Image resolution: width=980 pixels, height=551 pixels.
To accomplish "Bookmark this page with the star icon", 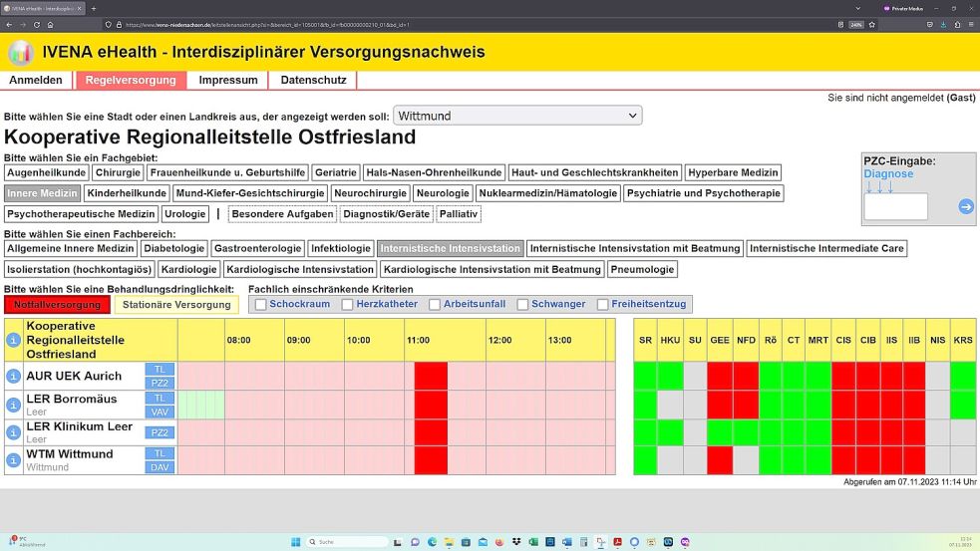I will click(872, 25).
